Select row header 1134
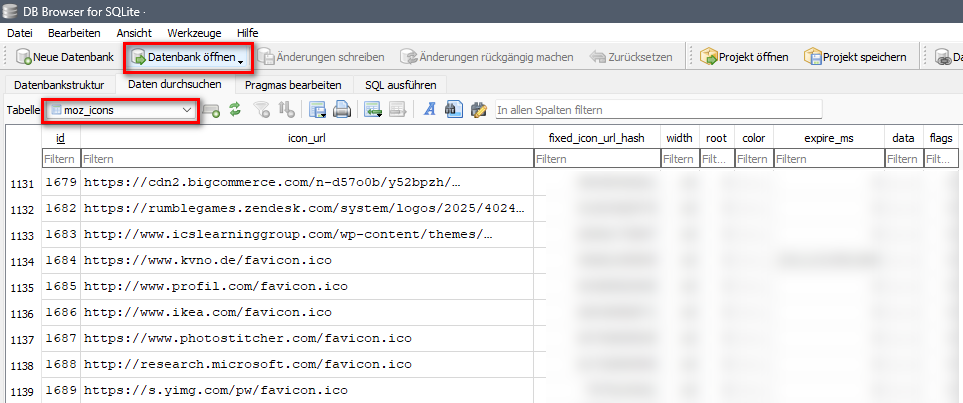This screenshot has width=963, height=403. tap(23, 262)
